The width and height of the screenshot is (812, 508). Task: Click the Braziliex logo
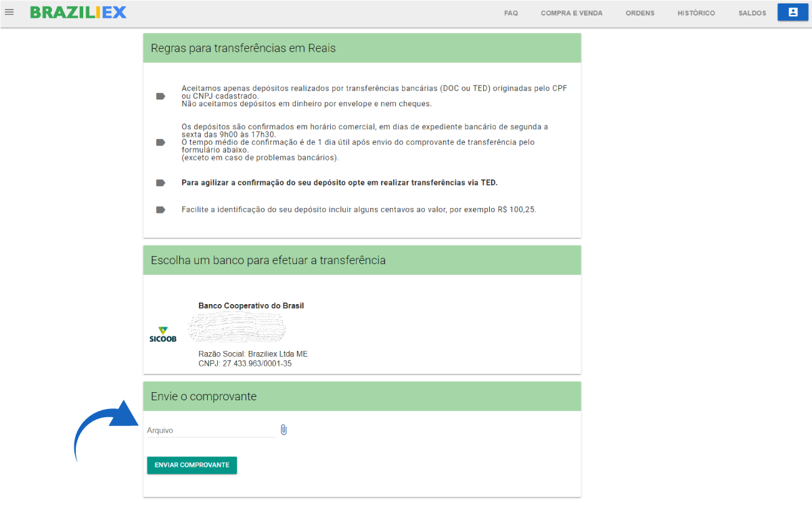coord(78,12)
